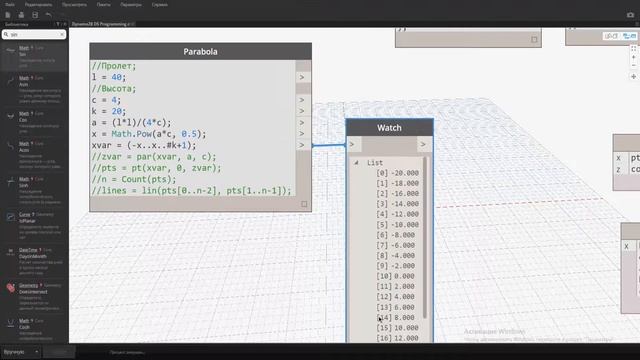Zoom in on the workspace

633,57
